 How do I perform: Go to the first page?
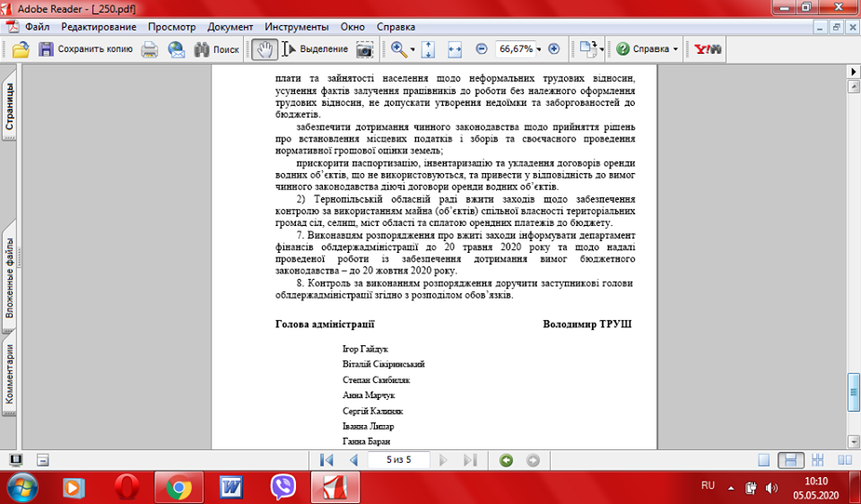(x=326, y=460)
